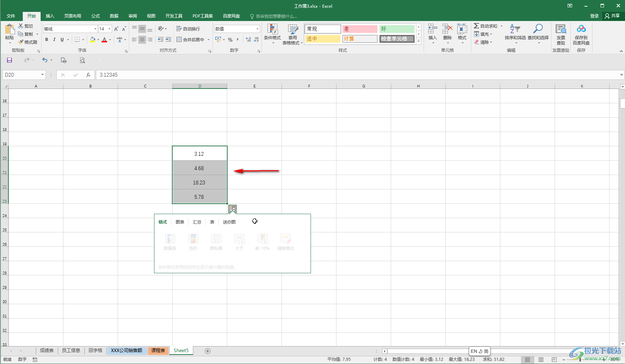Decrease decimal places icon
The height and width of the screenshot is (364, 625).
(x=256, y=40)
